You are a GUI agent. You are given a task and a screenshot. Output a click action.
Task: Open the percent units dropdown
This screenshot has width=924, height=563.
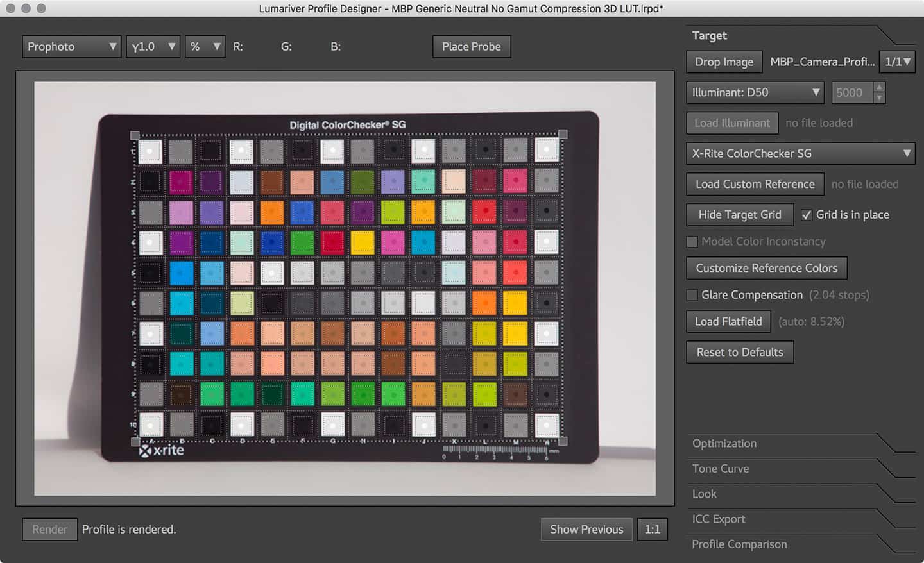pos(205,47)
